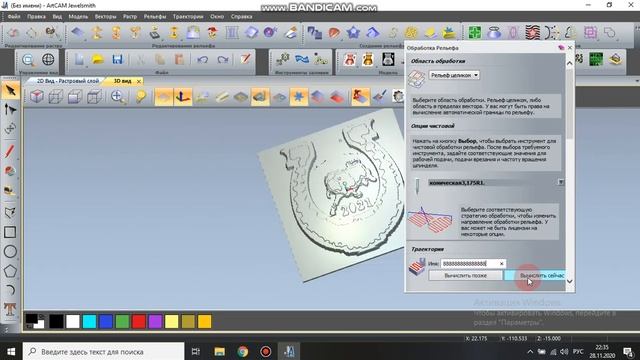Open Task View on taskbar
Viewport: 640px width, 360px height.
[x=196, y=351]
